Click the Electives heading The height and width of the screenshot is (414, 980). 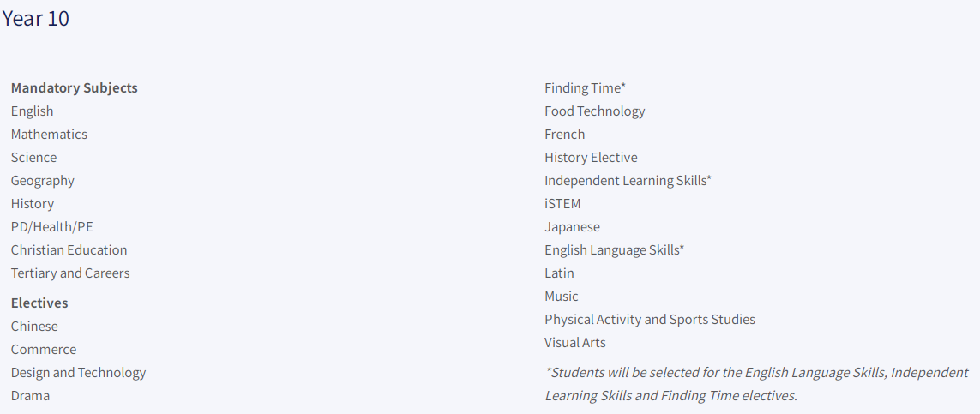coord(39,303)
